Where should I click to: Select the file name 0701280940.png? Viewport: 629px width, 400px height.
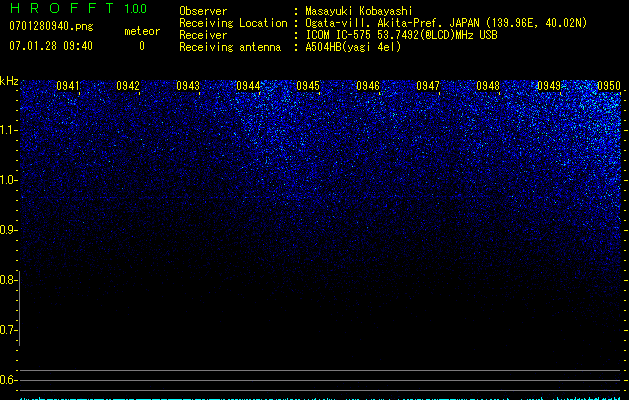pyautogui.click(x=51, y=26)
